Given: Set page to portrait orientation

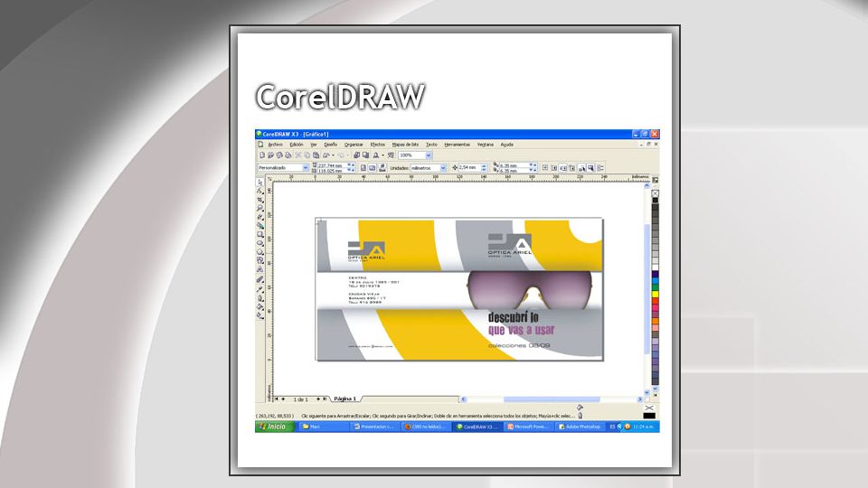Looking at the screenshot, I should click(363, 168).
